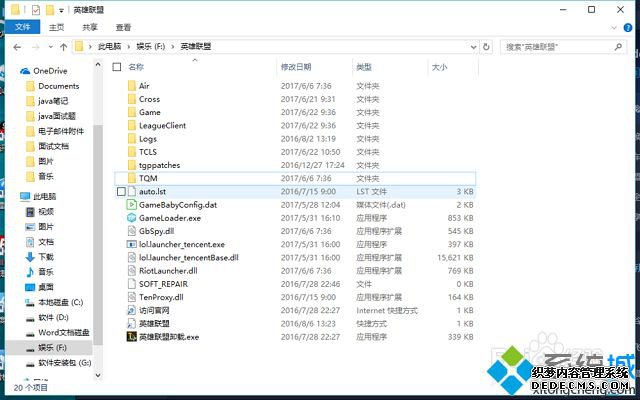Select 此电脑 in the navigation pane
Viewport: 640px width, 400px height.
[44, 197]
